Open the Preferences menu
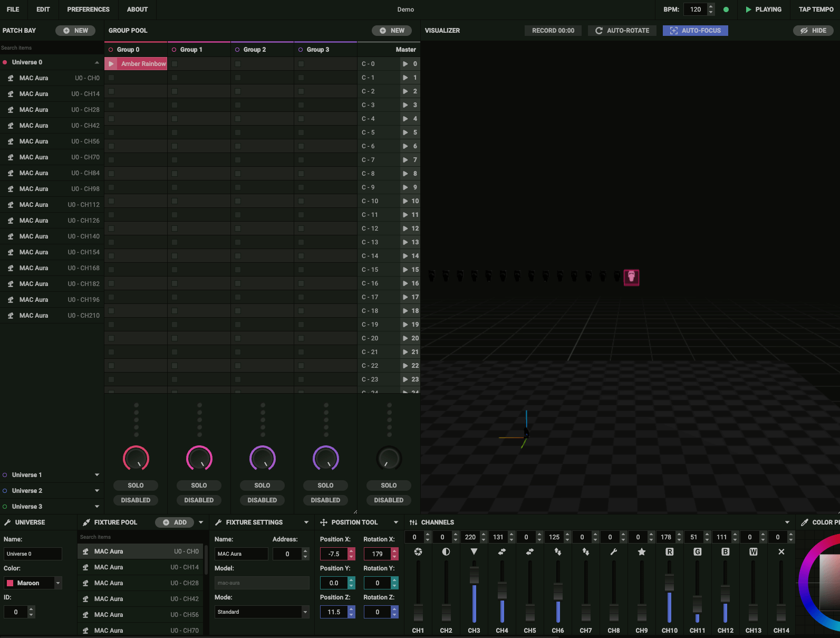Screen dimensions: 840x638 pos(88,9)
